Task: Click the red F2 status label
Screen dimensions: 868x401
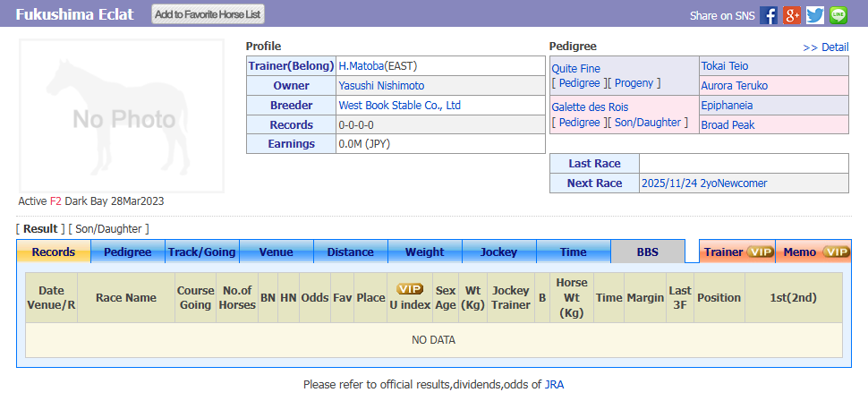Action: [x=55, y=201]
